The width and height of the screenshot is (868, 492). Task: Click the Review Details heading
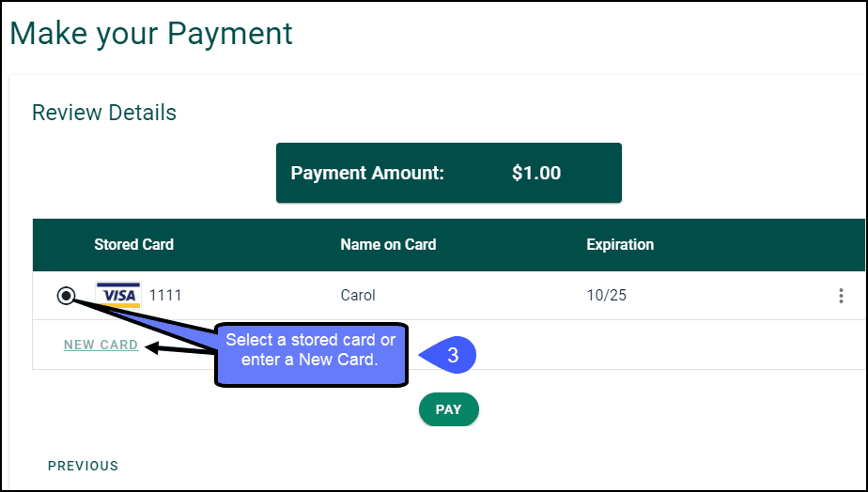click(104, 113)
